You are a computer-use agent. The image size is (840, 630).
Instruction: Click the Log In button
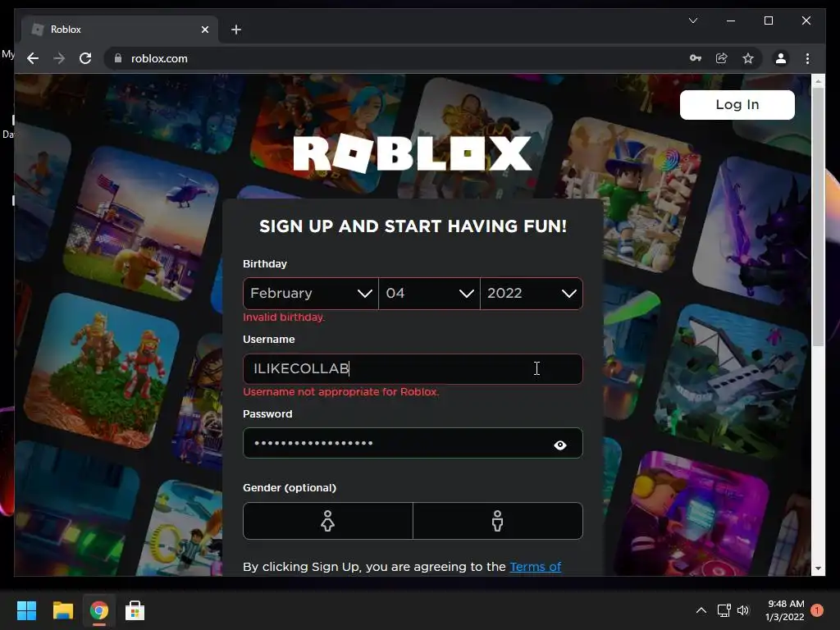point(737,104)
